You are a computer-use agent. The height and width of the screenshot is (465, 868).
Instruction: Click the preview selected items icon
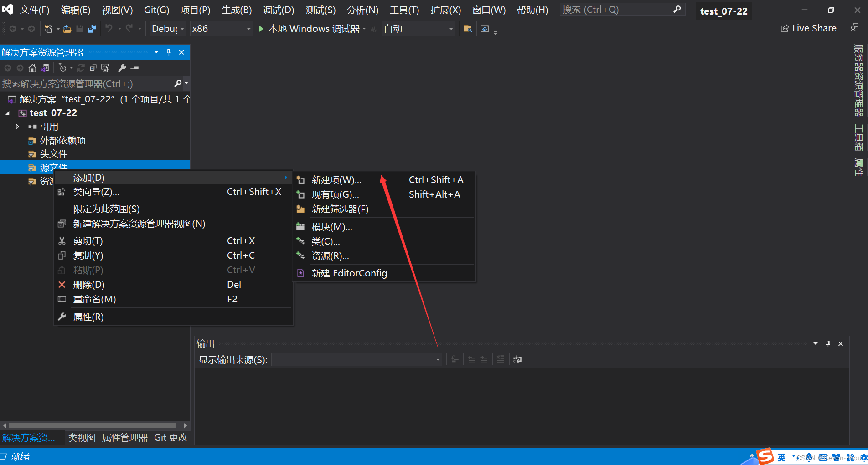pyautogui.click(x=135, y=68)
